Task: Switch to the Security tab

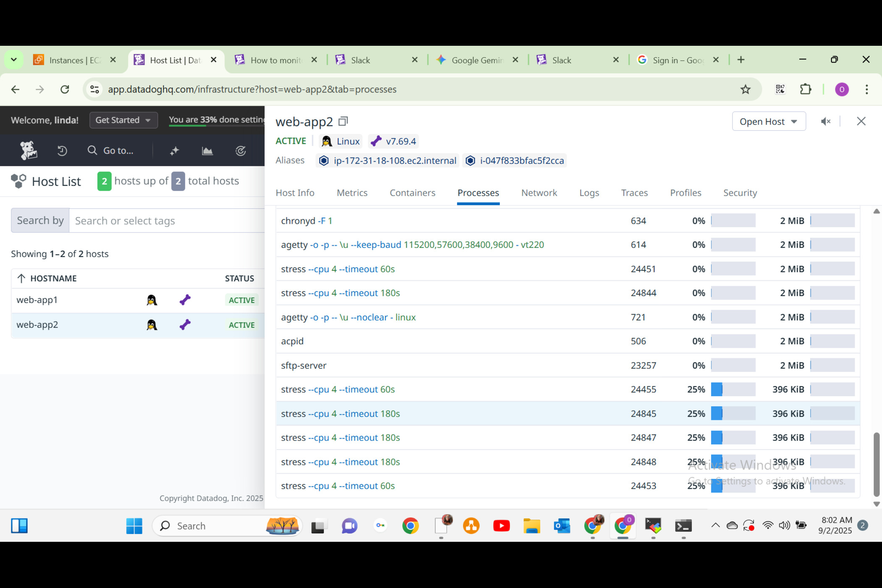Action: point(740,193)
